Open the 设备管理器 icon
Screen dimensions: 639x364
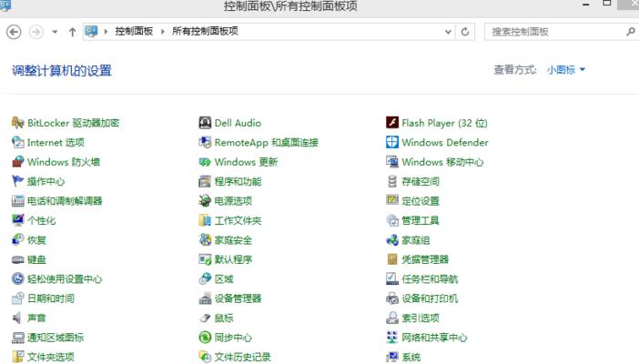coord(205,298)
